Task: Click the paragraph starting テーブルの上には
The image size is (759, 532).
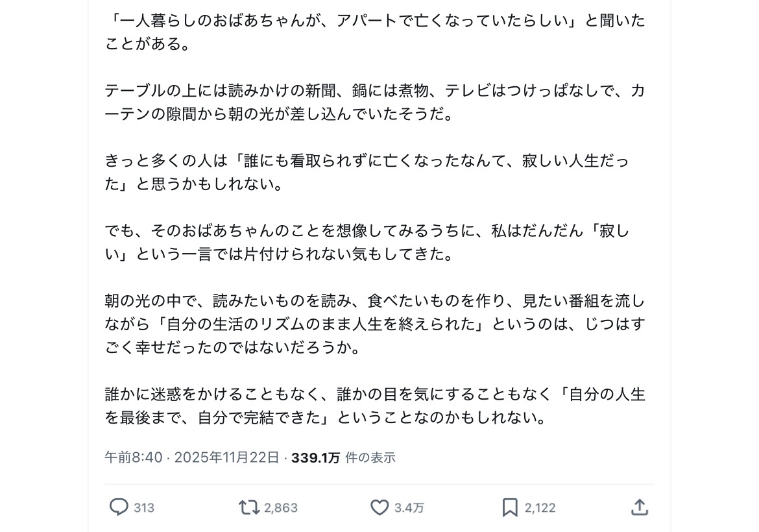Action: [375, 103]
